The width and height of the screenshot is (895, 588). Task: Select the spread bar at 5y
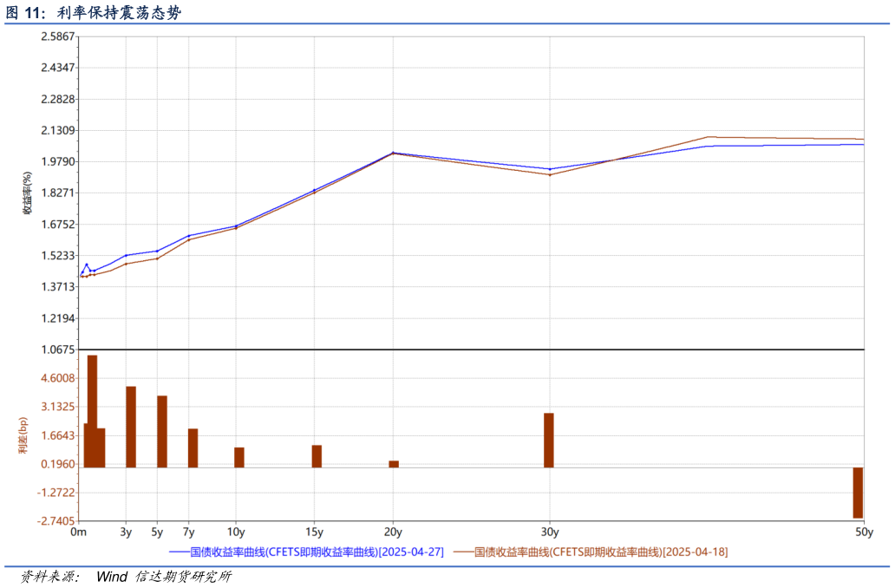click(x=162, y=431)
